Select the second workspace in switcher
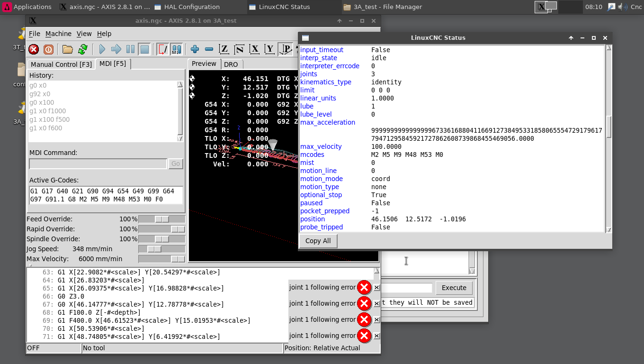The height and width of the screenshot is (364, 644). tap(570, 7)
